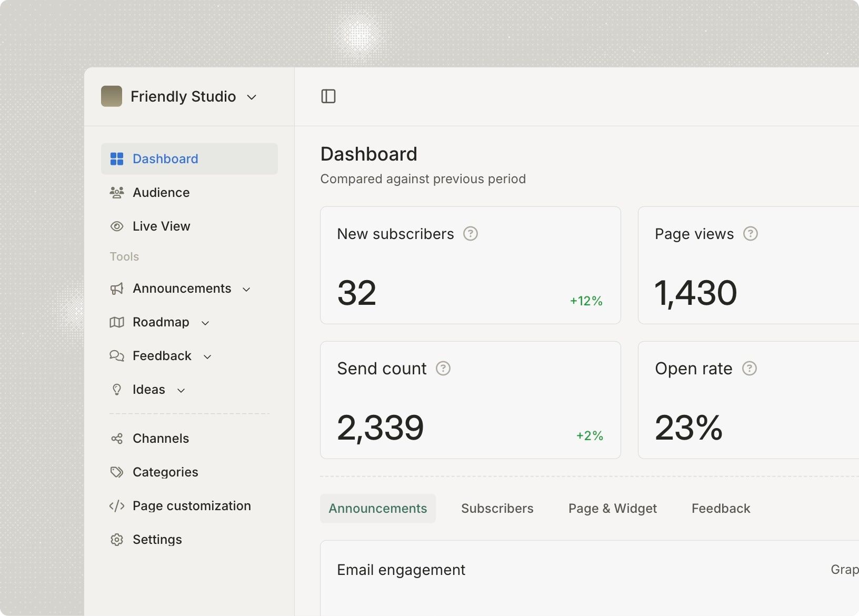Click the Email engagement heading
Image resolution: width=859 pixels, height=616 pixels.
pos(401,570)
